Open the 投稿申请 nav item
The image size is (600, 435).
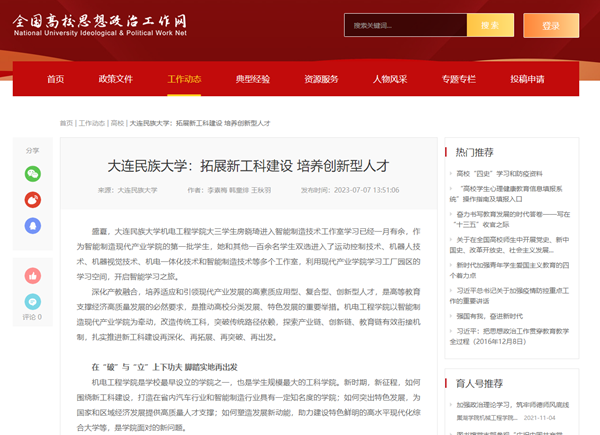(527, 78)
